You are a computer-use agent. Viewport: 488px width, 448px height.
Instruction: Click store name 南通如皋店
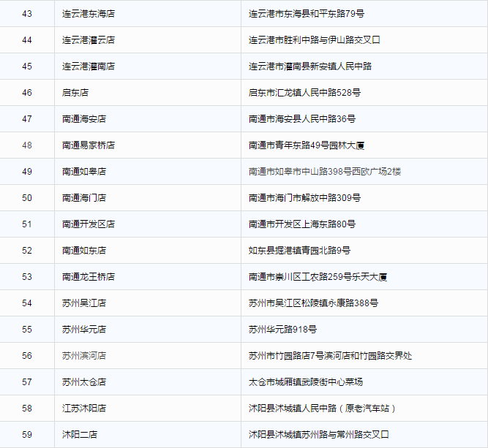(84, 172)
